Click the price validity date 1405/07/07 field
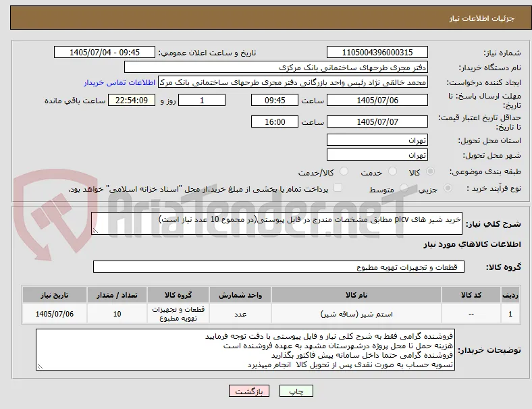Image resolution: width=532 pixels, height=409 pixels. (x=377, y=121)
